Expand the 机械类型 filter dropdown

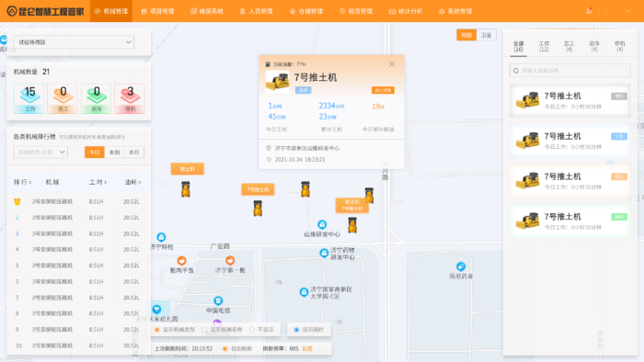[x=40, y=153]
